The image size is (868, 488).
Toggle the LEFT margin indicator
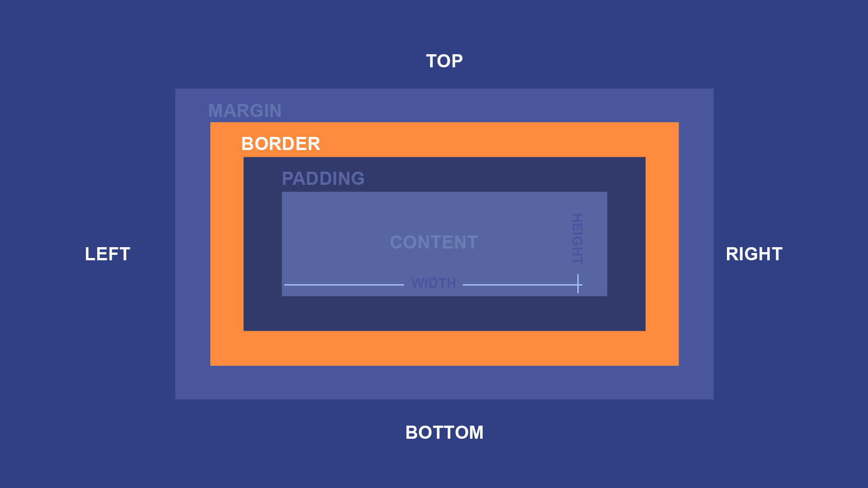106,253
